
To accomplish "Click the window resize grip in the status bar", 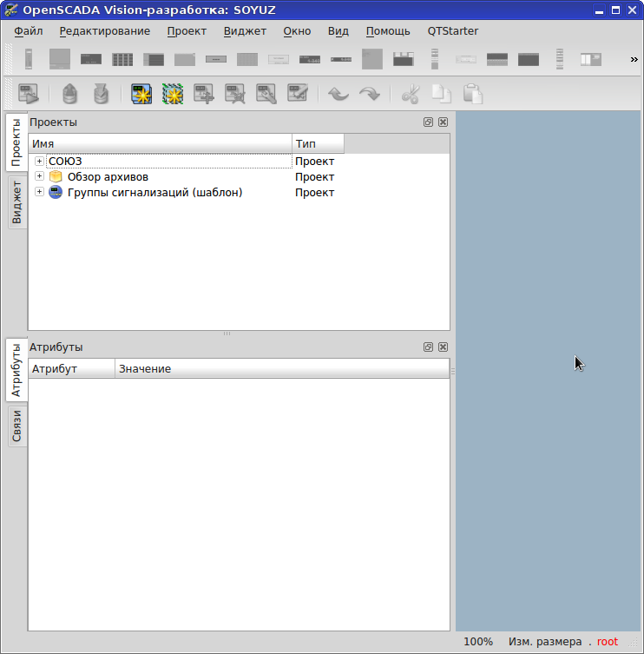I will click(634, 643).
